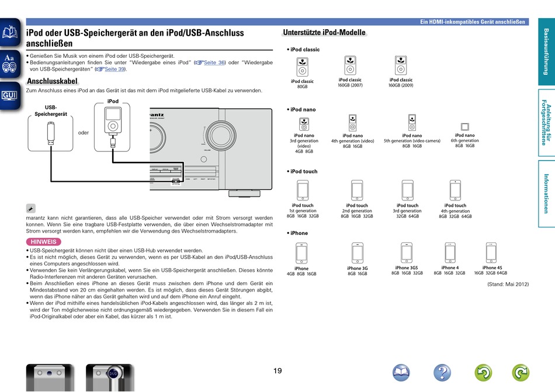This screenshot has width=555, height=392.
Task: Click the iPod touch 3rd generation icon
Action: tap(407, 190)
